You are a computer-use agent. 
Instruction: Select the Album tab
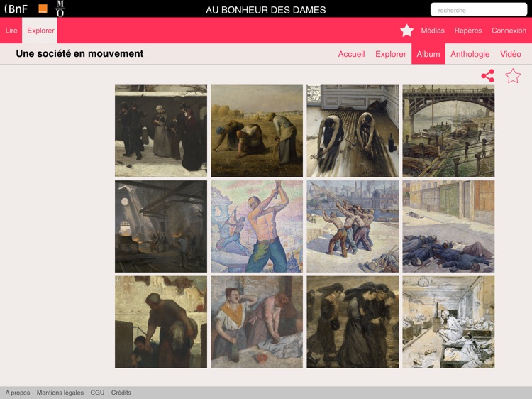coord(428,54)
